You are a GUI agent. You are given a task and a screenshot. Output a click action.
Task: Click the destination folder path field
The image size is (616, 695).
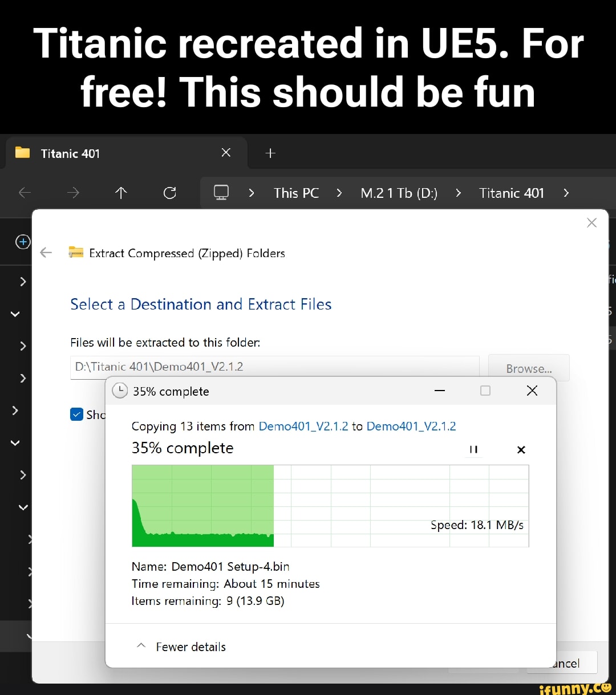coord(274,367)
